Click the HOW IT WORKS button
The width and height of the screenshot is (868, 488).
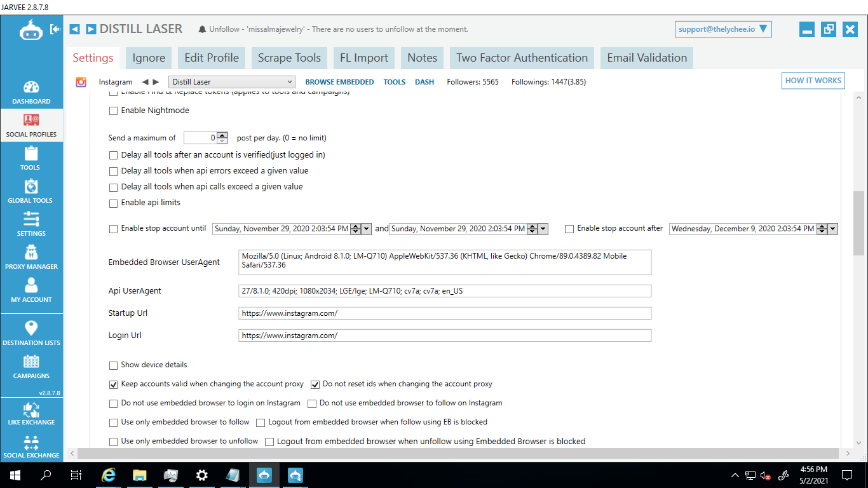pyautogui.click(x=813, y=81)
